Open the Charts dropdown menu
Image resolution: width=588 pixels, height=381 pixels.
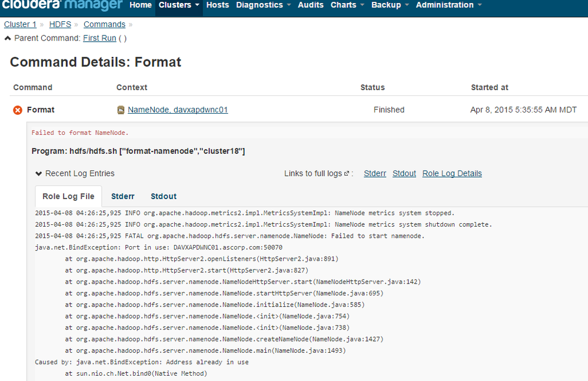pos(347,5)
